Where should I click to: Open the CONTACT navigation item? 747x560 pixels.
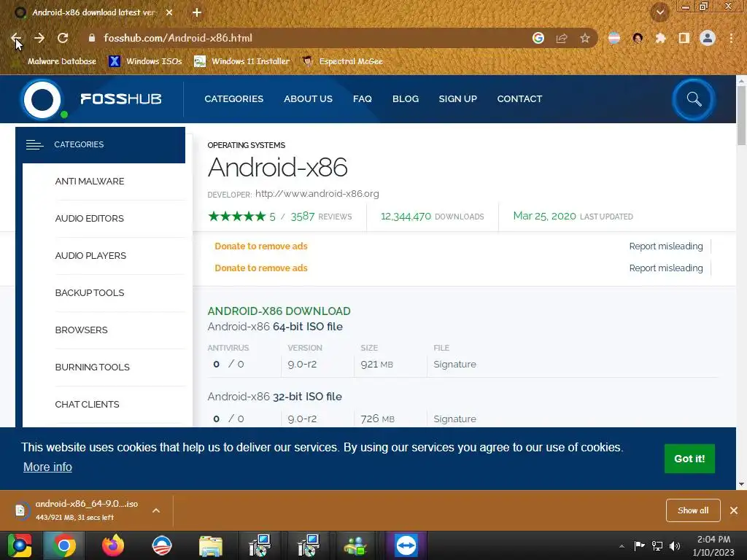[x=519, y=99]
